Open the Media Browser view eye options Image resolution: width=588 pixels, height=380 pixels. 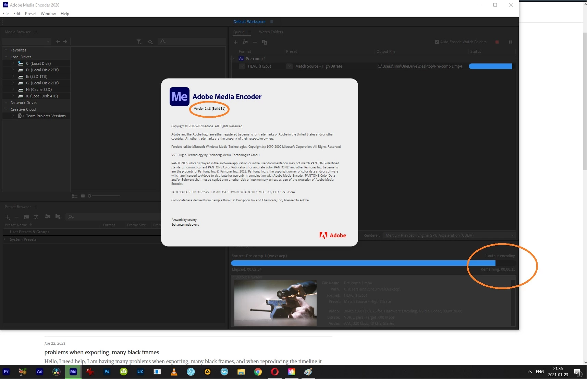(x=150, y=42)
